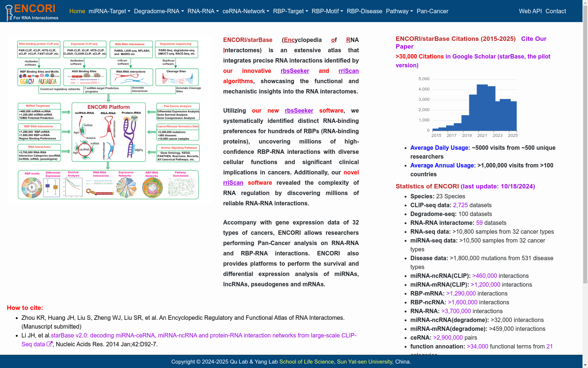Click the '>1,600,000' RBP-ncRNA value
588x368 pixels.
pyautogui.click(x=463, y=302)
